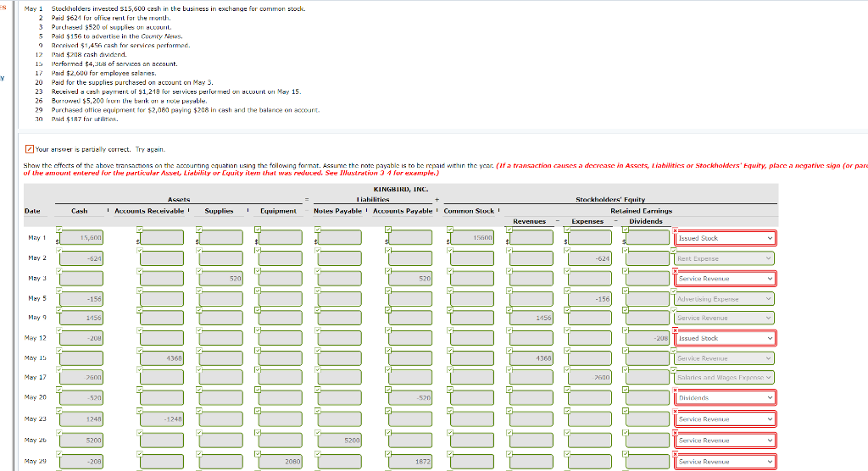This screenshot has height=471, width=868.
Task: Click the KINGBIRD, INC. table title
Action: (401, 189)
